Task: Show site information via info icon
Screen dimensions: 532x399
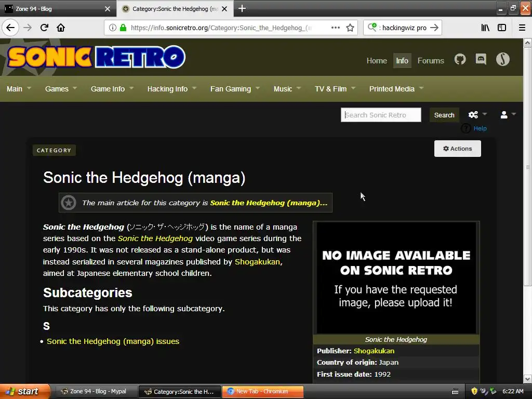Action: coord(113,28)
